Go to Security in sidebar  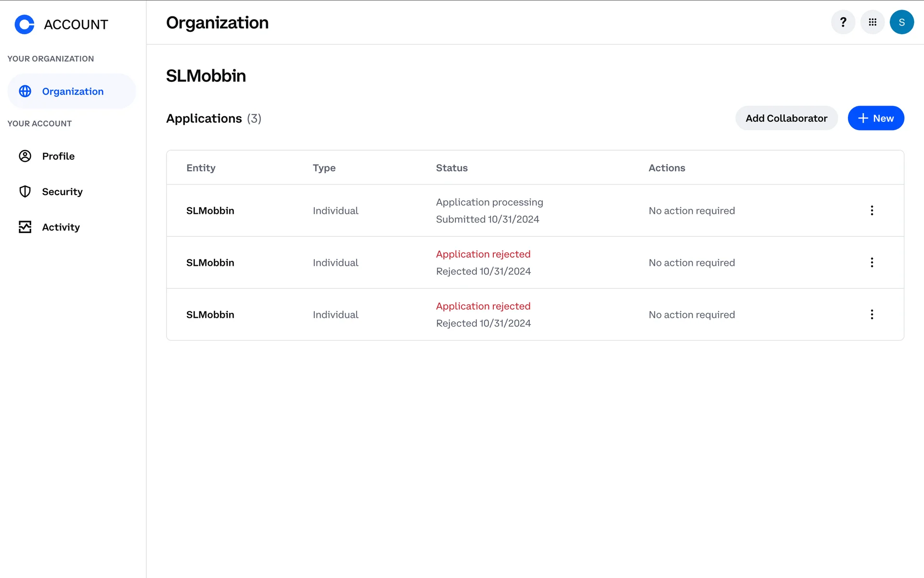pyautogui.click(x=62, y=192)
